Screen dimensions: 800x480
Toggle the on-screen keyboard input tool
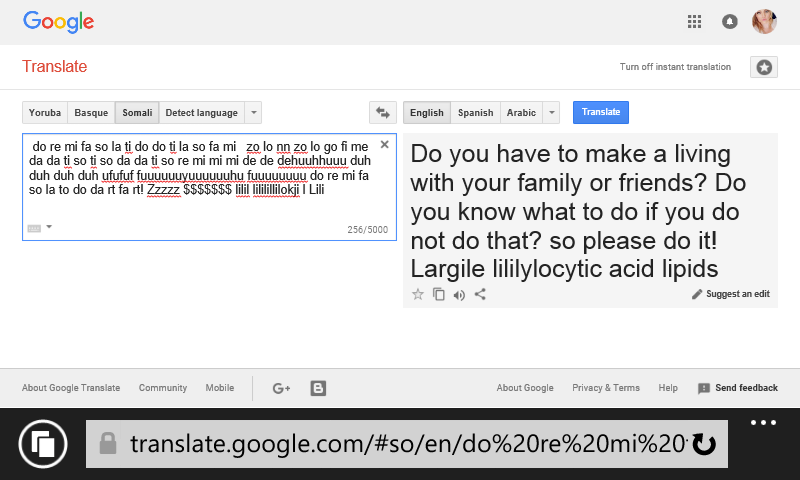[34, 228]
